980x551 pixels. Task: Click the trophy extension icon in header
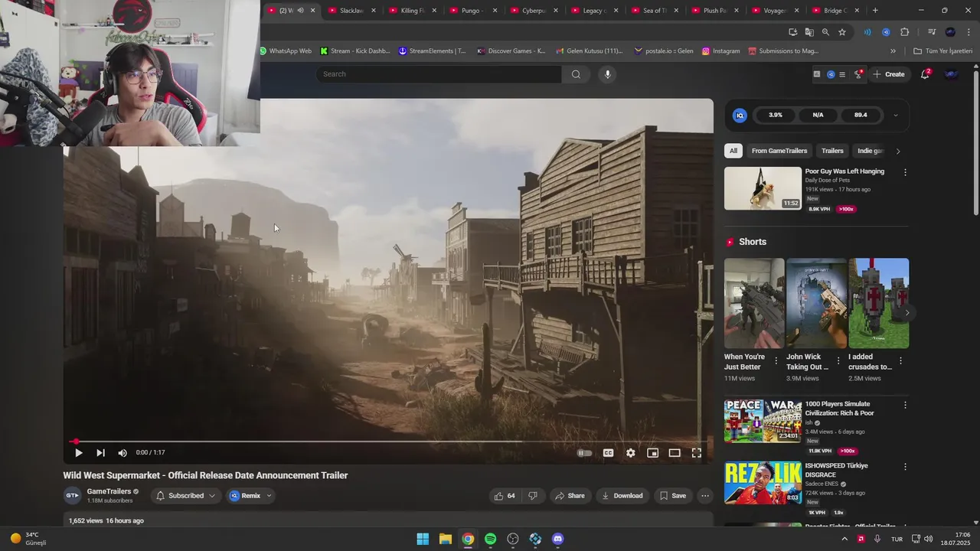point(857,74)
